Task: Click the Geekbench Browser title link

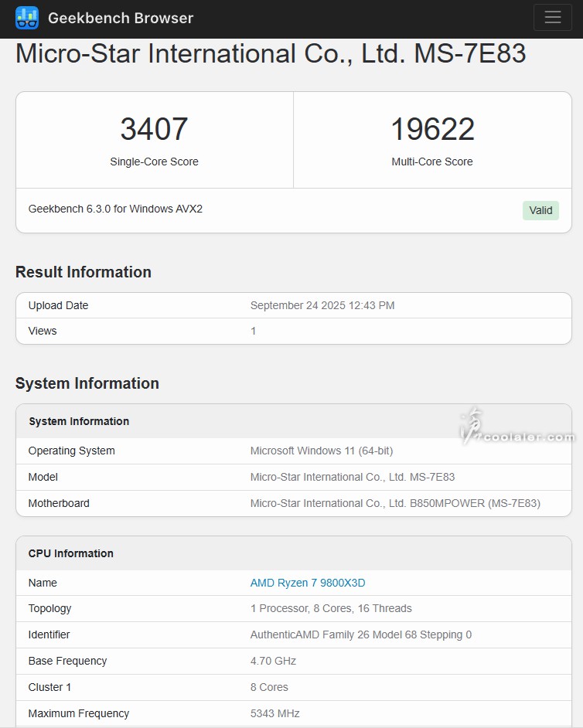Action: coord(121,18)
